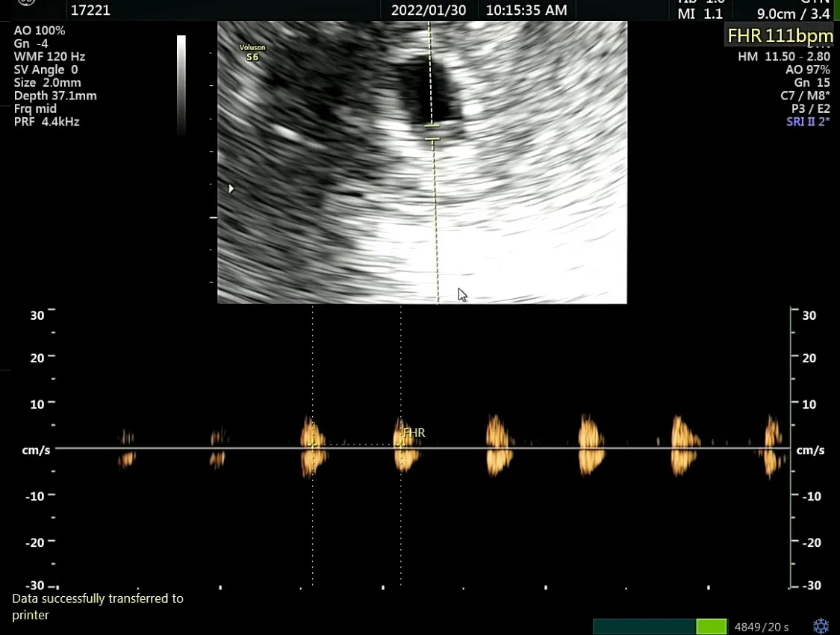This screenshot has height=635, width=840.
Task: Click the second FHR caliper near FHR label
Action: pyautogui.click(x=401, y=444)
